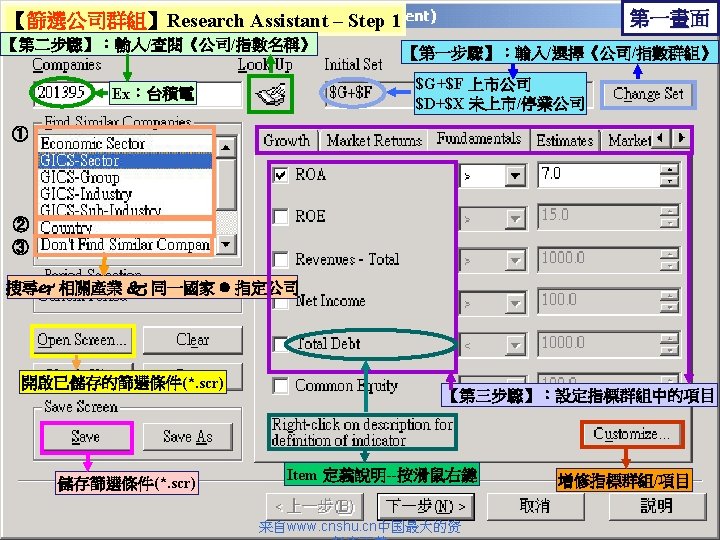Toggle the ROA checkbox
The image size is (720, 540).
[x=281, y=175]
